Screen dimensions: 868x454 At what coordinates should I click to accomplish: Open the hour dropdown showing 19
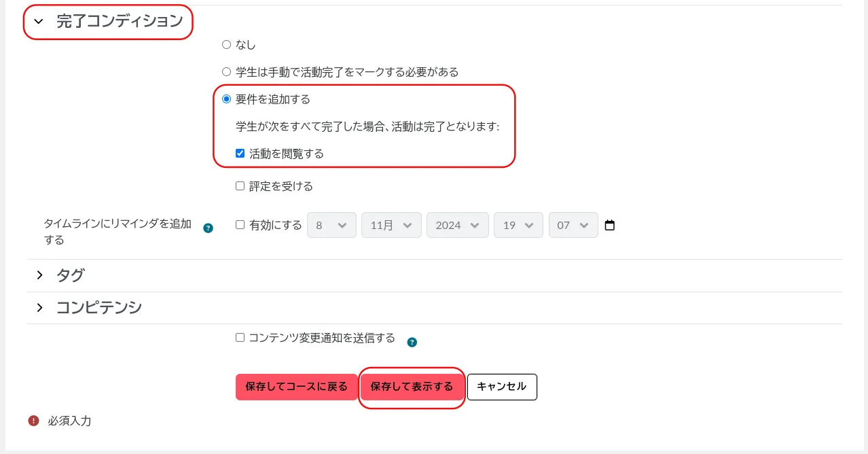518,225
